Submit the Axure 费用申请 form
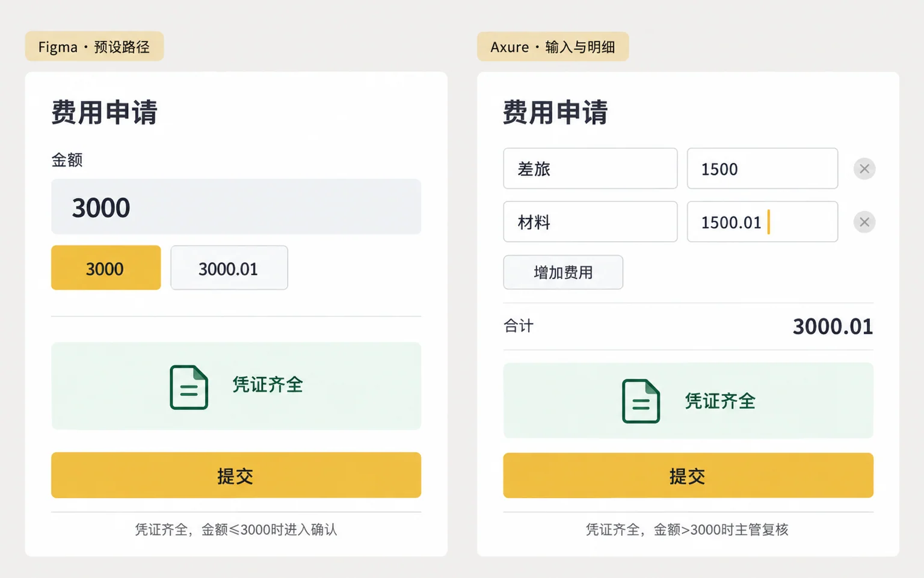Image resolution: width=924 pixels, height=578 pixels. tap(688, 475)
